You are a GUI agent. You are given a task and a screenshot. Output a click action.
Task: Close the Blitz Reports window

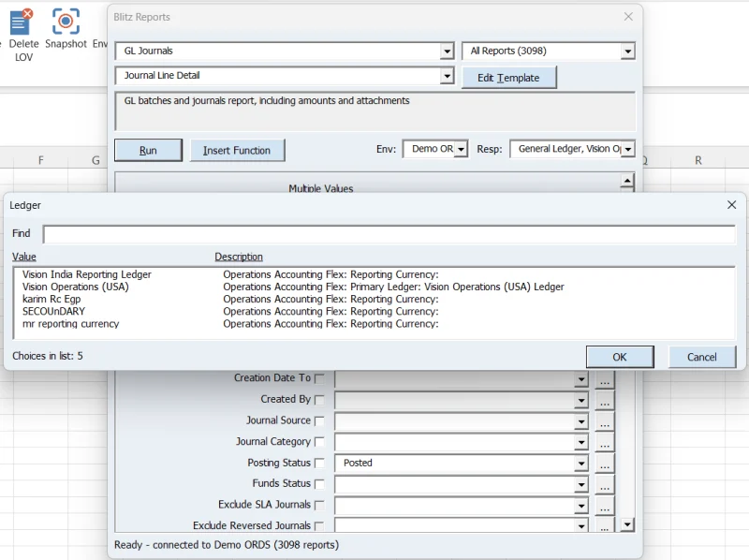628,17
